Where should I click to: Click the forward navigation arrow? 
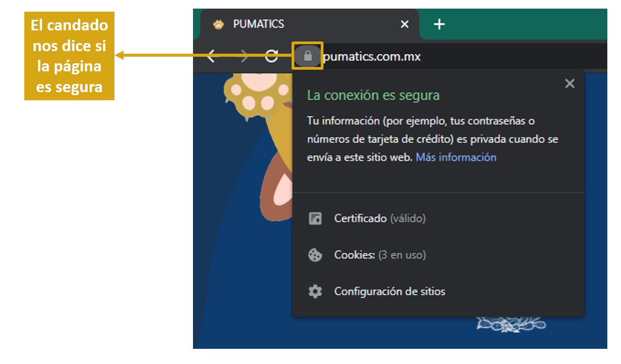coord(244,57)
